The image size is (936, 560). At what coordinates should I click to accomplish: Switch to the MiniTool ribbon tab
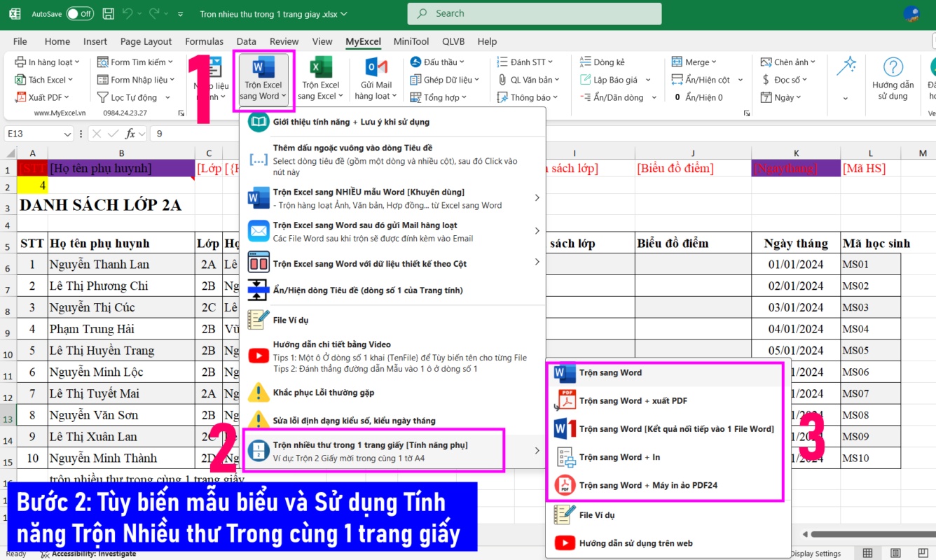pyautogui.click(x=411, y=41)
